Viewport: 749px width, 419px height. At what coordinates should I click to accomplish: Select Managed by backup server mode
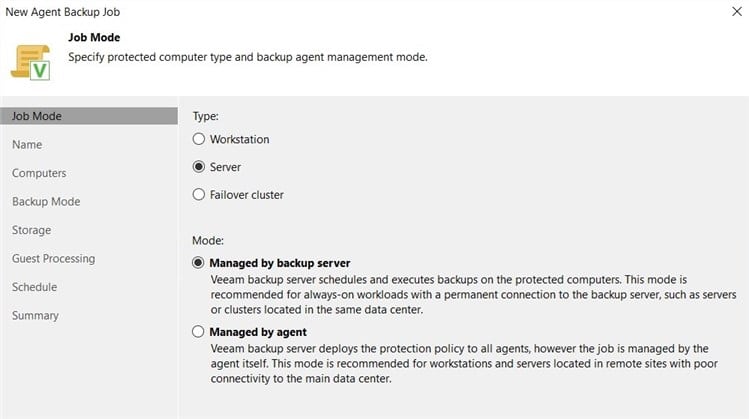(x=198, y=263)
